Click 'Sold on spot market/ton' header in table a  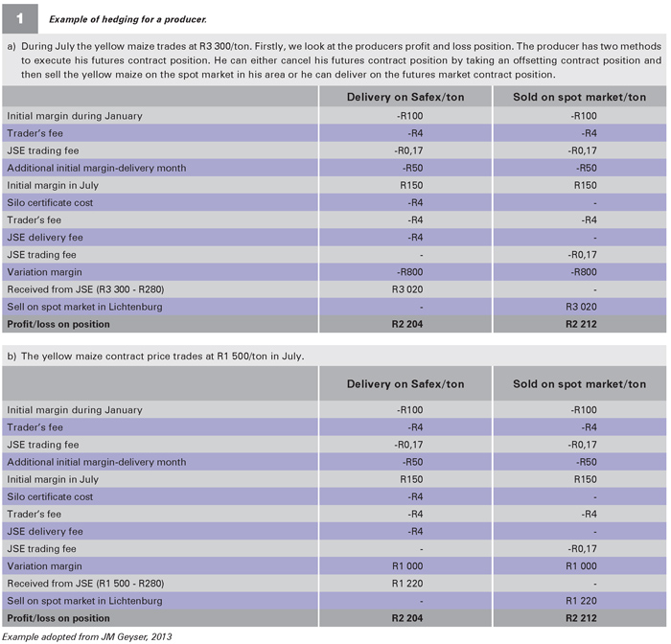coord(579,97)
